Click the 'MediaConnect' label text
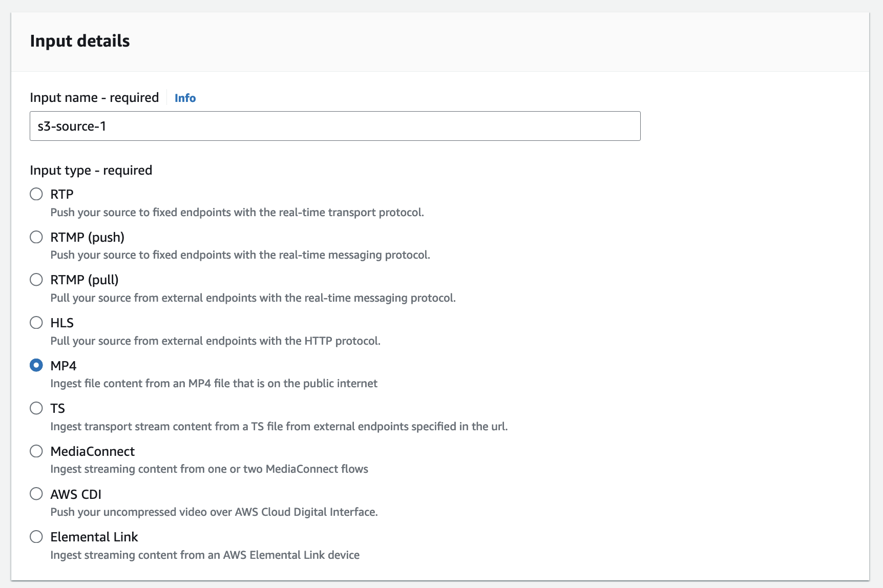The width and height of the screenshot is (883, 588). [x=92, y=451]
